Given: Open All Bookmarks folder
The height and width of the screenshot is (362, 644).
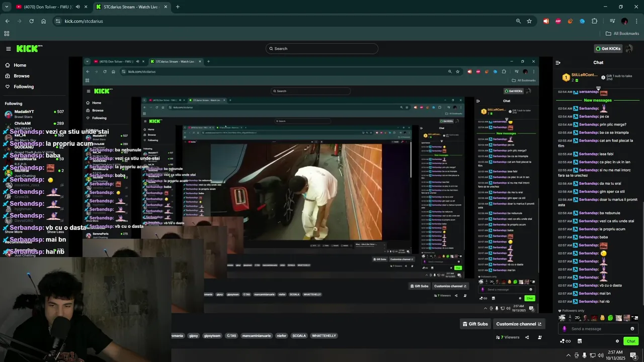Looking at the screenshot, I should click(x=622, y=34).
